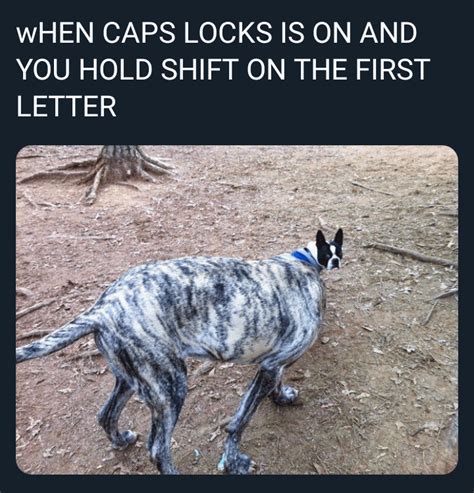This screenshot has width=474, height=493.
Task: Select the word 'CAPS' in the tweet
Action: [x=138, y=33]
